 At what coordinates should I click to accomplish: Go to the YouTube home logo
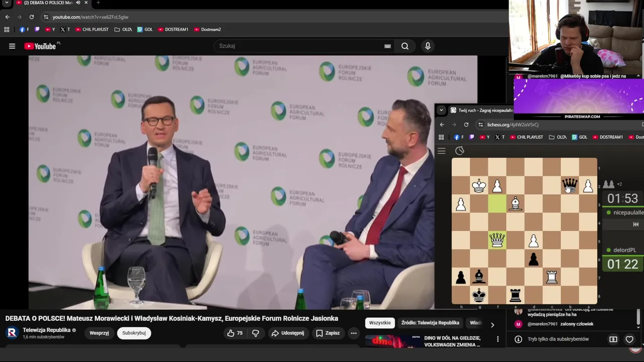click(x=40, y=46)
